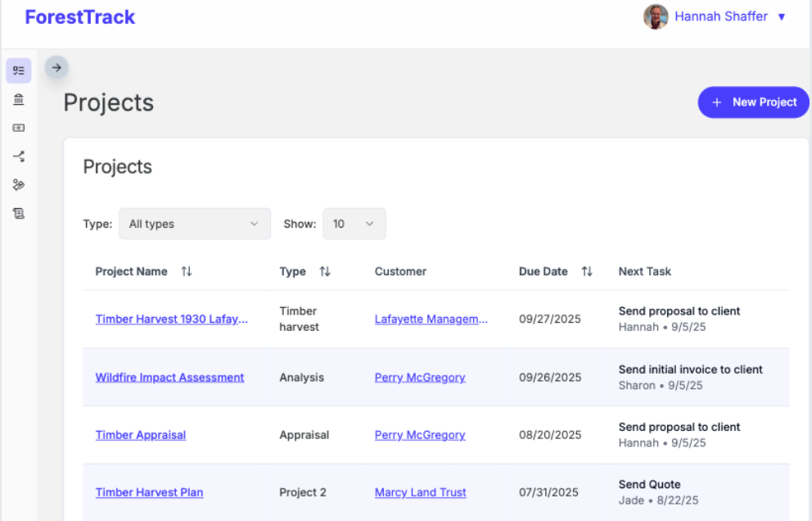The width and height of the screenshot is (812, 521).
Task: Open the checklist icon in the sidebar
Action: point(18,70)
